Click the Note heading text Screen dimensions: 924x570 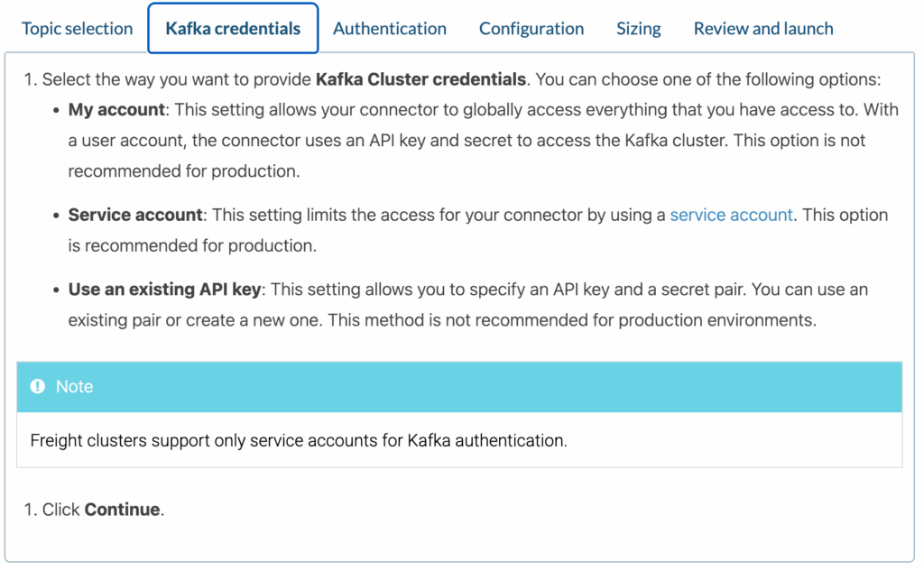[74, 386]
